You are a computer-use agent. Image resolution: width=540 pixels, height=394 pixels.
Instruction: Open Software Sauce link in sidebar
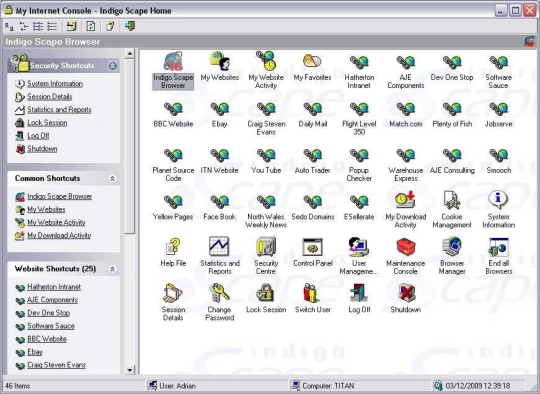coord(51,326)
